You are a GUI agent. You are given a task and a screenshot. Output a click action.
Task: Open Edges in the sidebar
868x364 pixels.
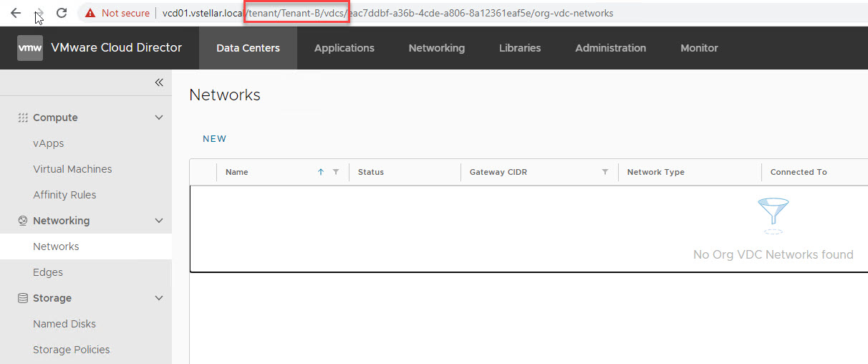pos(48,272)
